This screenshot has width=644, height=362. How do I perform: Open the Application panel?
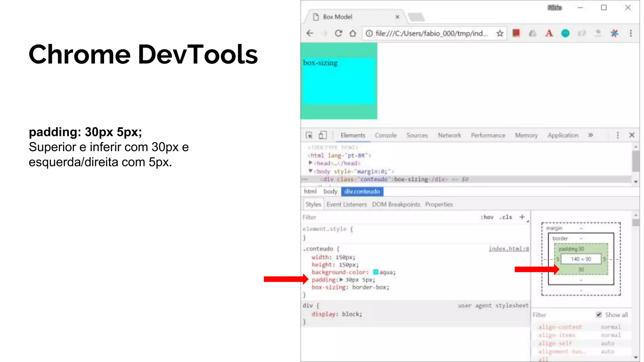563,135
